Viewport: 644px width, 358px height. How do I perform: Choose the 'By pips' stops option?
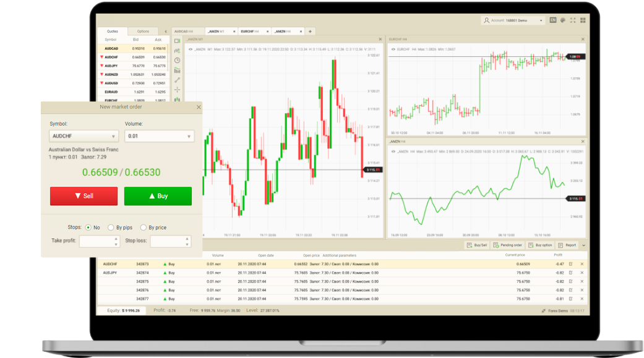click(111, 227)
